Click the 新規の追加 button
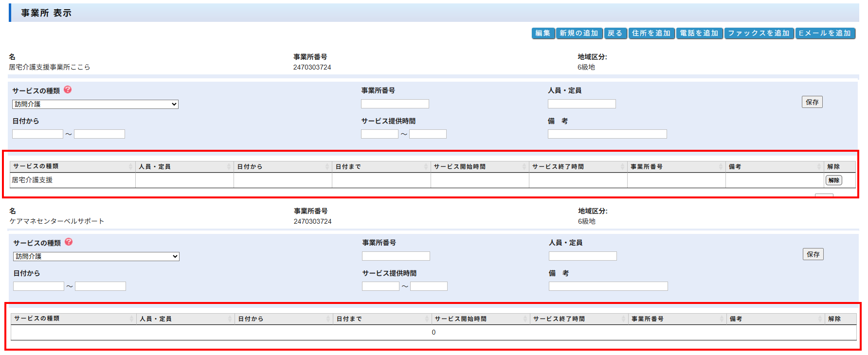 (x=579, y=33)
